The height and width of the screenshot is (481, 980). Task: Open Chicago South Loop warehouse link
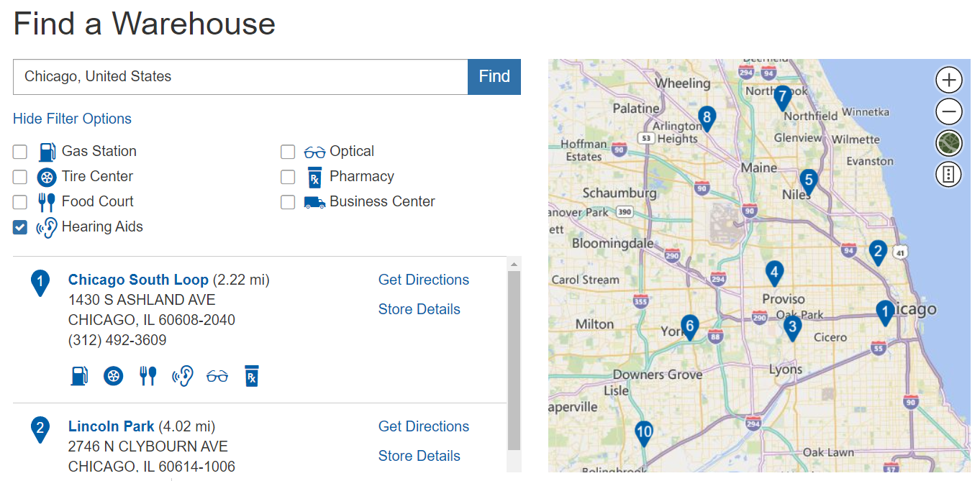138,280
